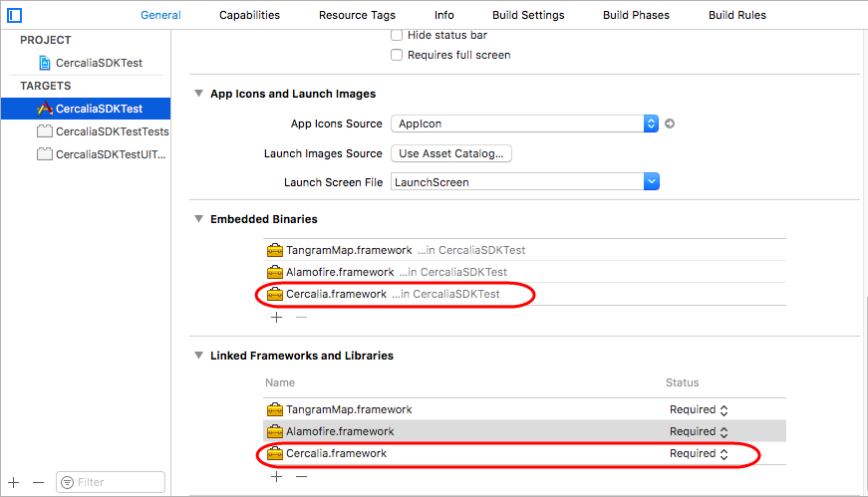Select CercaliaSDKTestUIT... target label
Screen dimensions: 868x497
(111, 153)
